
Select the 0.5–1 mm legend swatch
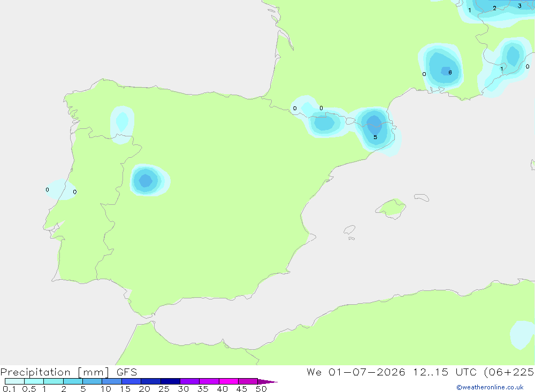(34, 381)
